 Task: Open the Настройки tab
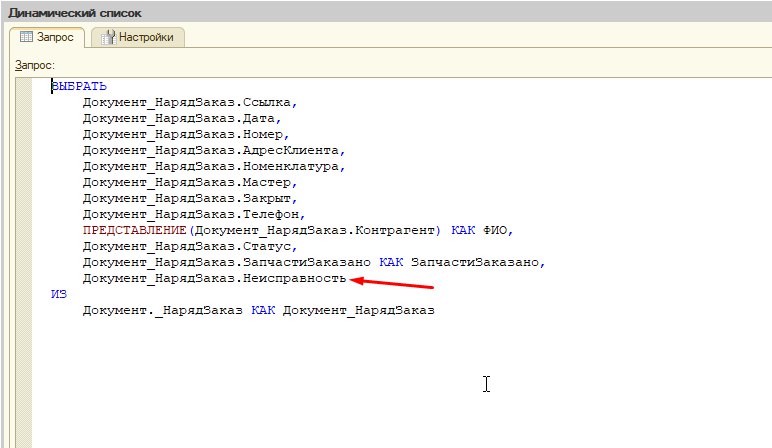[x=137, y=37]
